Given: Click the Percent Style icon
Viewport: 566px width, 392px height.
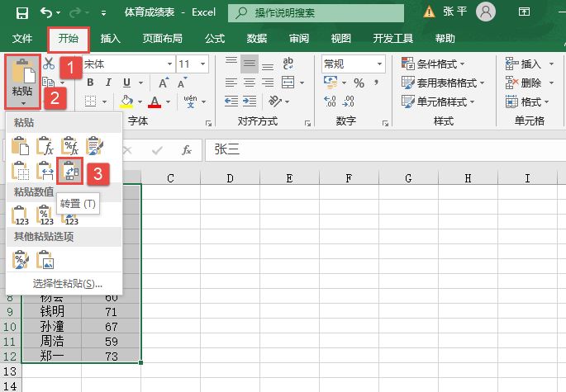Looking at the screenshot, I should tap(359, 83).
